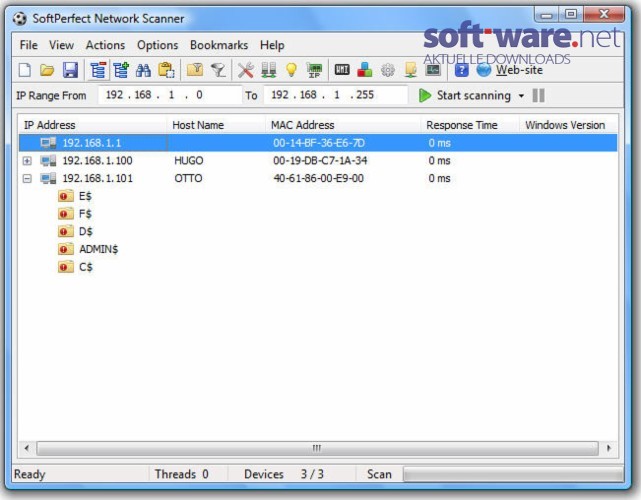The height and width of the screenshot is (500, 641).
Task: Sort by Response Time column header
Action: pos(470,125)
